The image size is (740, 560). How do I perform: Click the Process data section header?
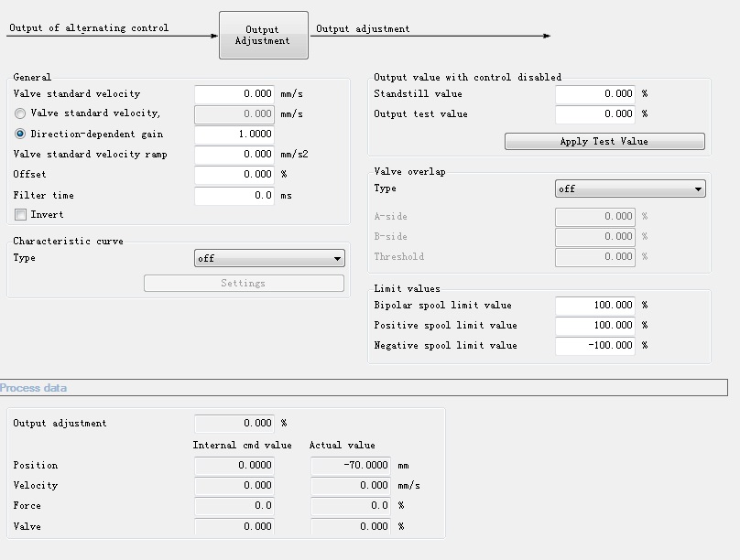34,388
